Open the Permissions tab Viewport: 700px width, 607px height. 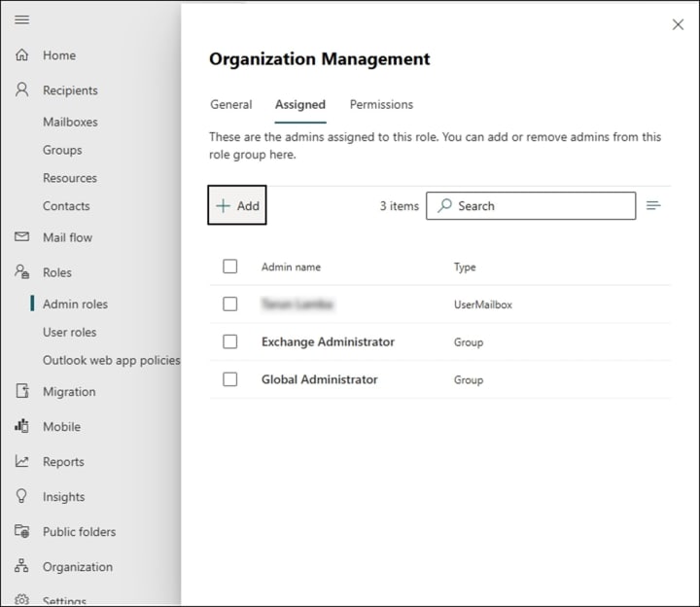[381, 104]
